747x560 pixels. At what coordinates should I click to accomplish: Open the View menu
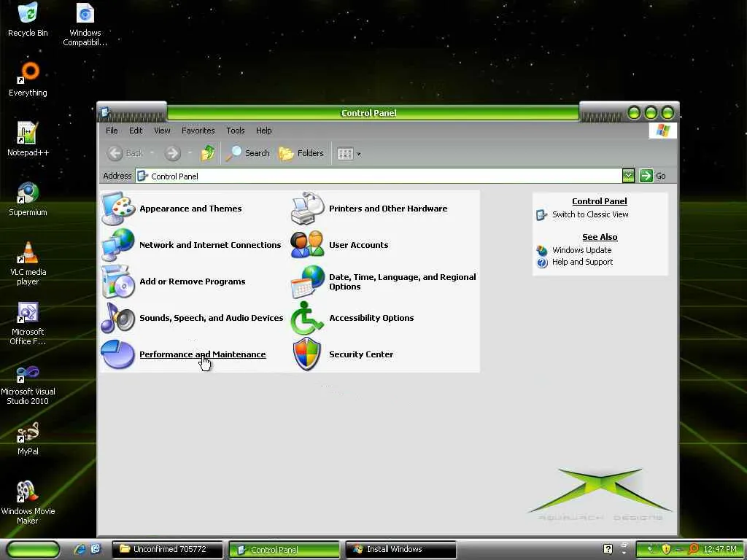[x=162, y=131]
